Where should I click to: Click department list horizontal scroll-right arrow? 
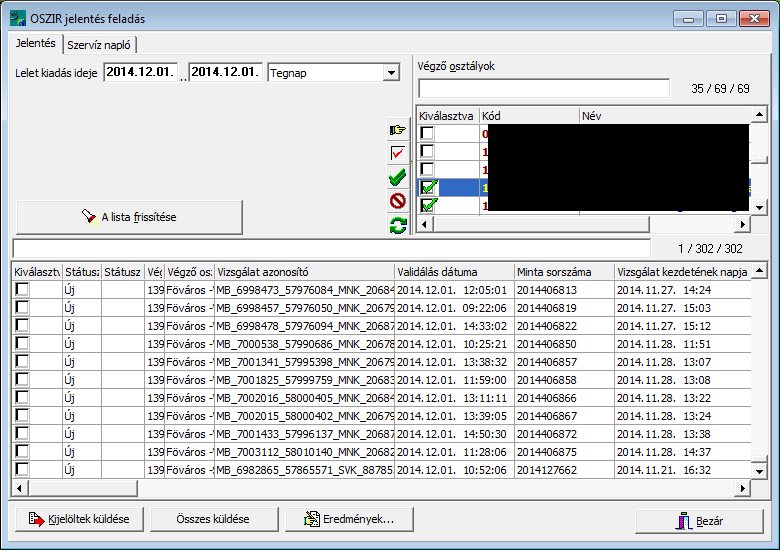tap(742, 224)
